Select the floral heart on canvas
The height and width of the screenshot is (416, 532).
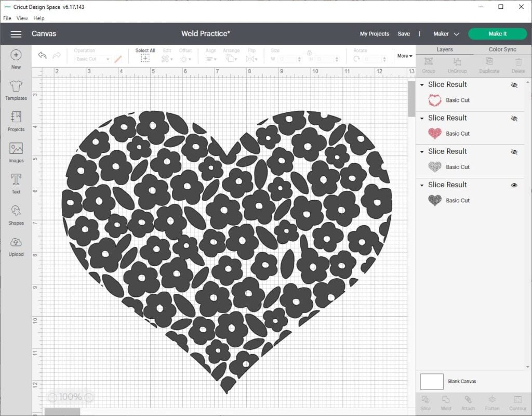point(227,251)
